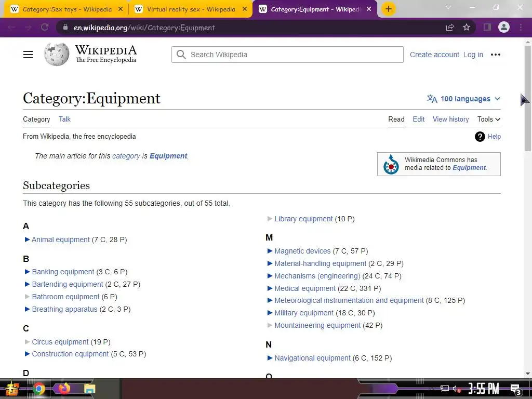Expand the Banking equipment subcategory arrow

click(27, 272)
